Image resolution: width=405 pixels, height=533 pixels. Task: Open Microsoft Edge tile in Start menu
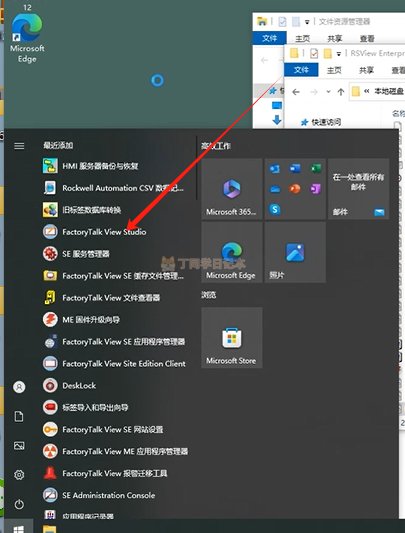(x=232, y=252)
